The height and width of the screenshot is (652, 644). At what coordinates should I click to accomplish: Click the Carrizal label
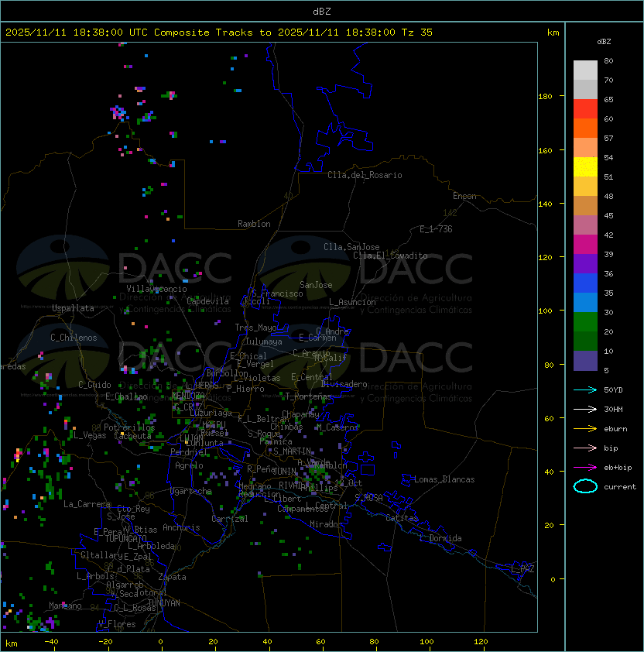coord(230,519)
